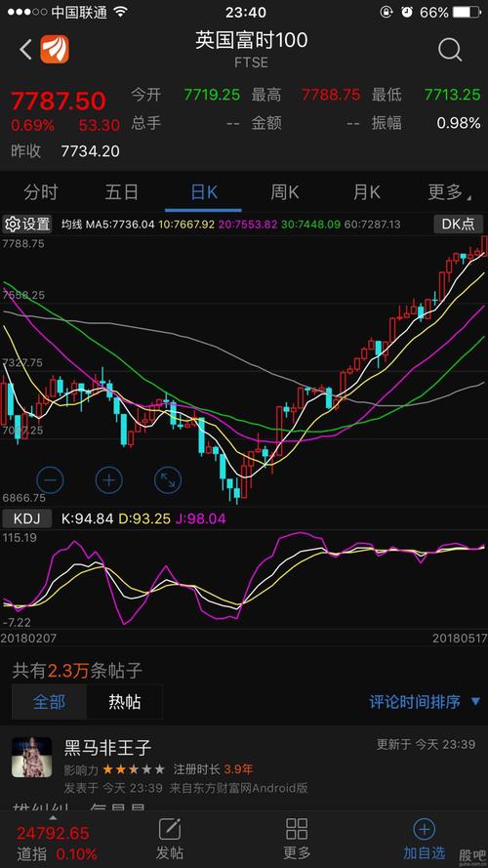The width and height of the screenshot is (488, 868).
Task: Expand the small arrow above 道指 ticker
Action: pyautogui.click(x=53, y=817)
